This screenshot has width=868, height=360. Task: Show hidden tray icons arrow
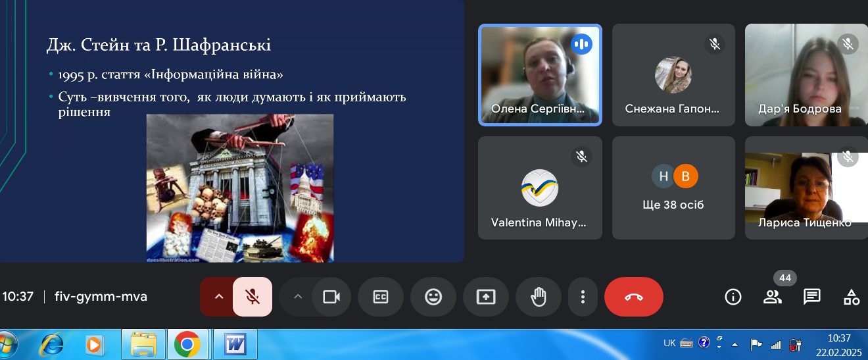(735, 344)
